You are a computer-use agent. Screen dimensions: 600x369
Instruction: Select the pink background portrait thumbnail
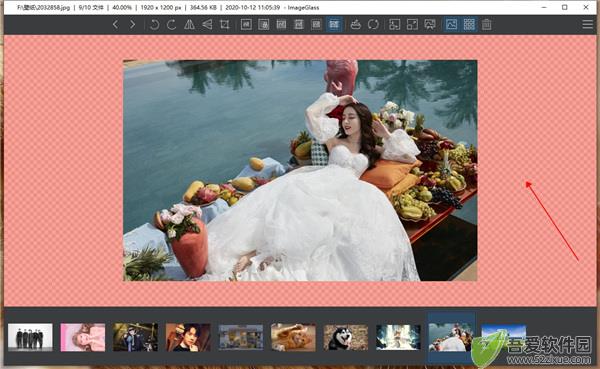83,337
